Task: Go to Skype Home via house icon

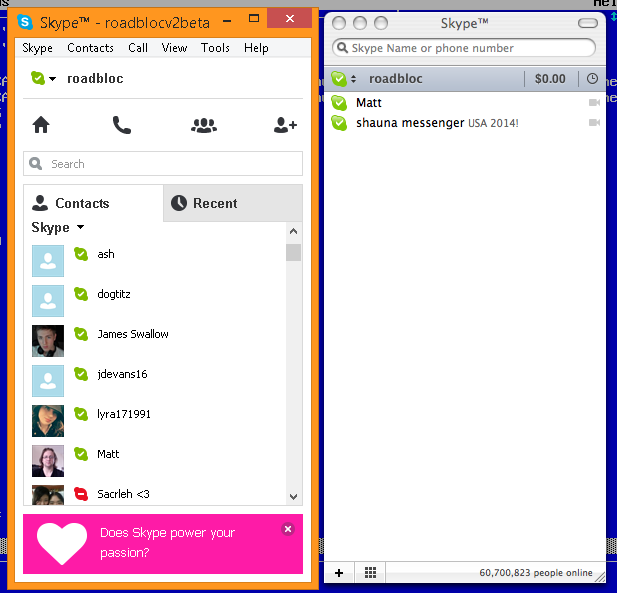Action: pyautogui.click(x=41, y=125)
